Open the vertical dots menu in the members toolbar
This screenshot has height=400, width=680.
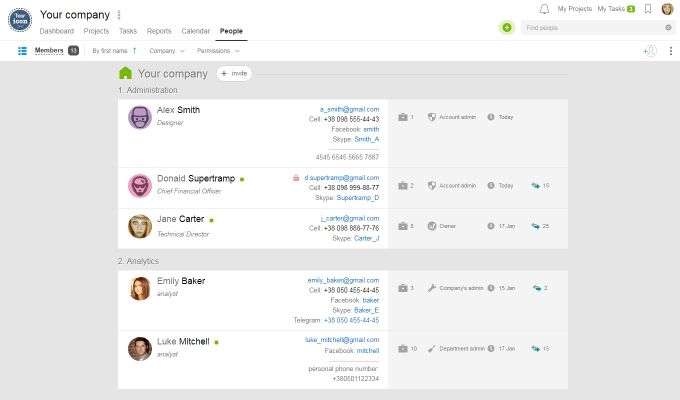[x=670, y=50]
